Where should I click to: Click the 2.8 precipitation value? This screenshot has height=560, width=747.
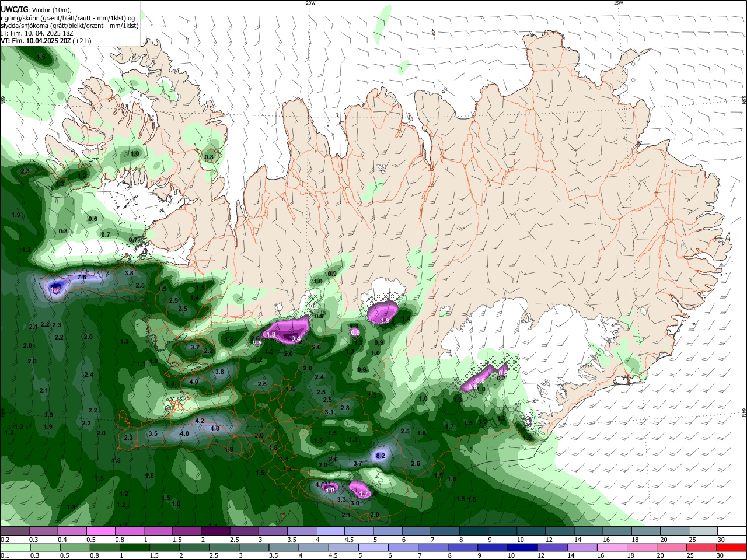[x=345, y=408]
